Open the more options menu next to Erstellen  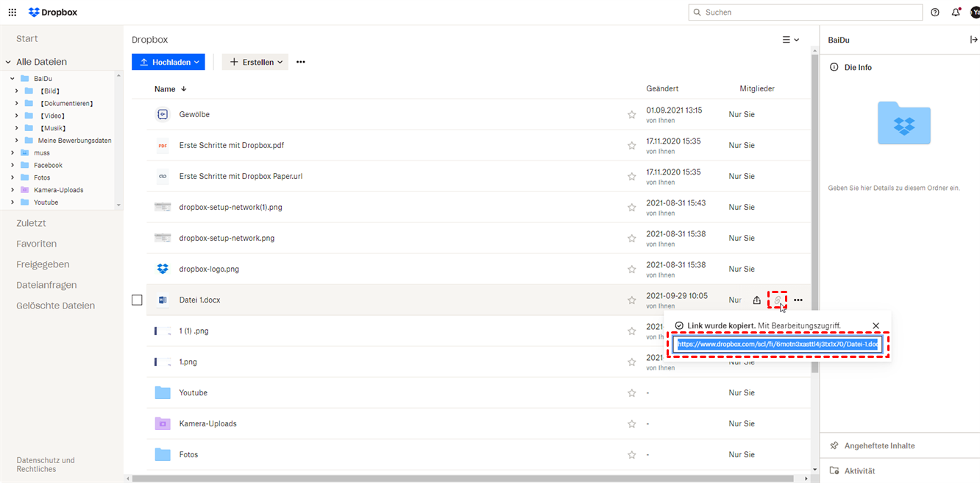point(301,62)
